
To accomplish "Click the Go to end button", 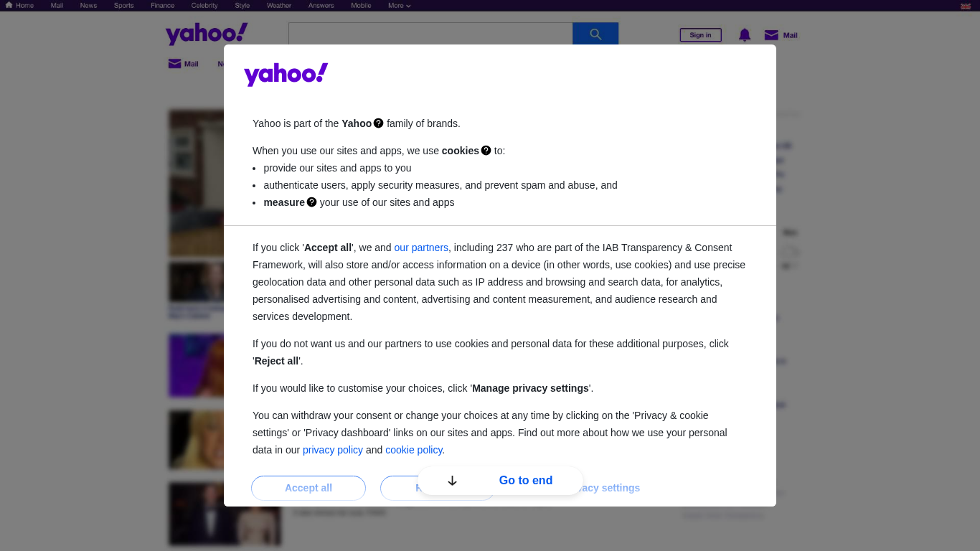I will 525,481.
